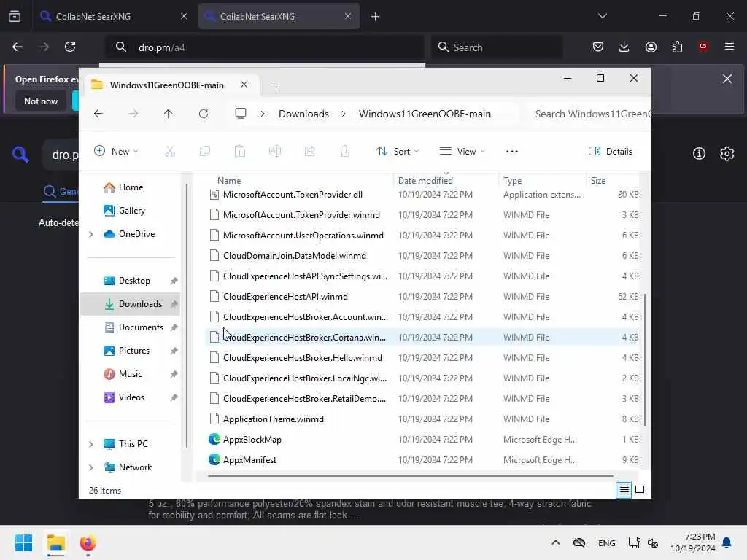
Task: Reload the Firefox page
Action: coord(70,47)
